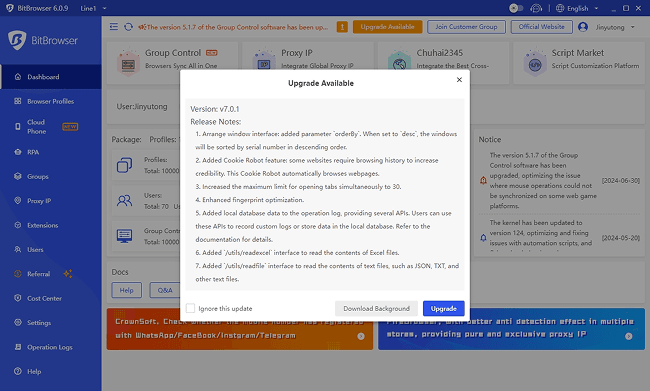Click the Group Control card icon
Viewport: 650px width, 391px height.
click(128, 63)
